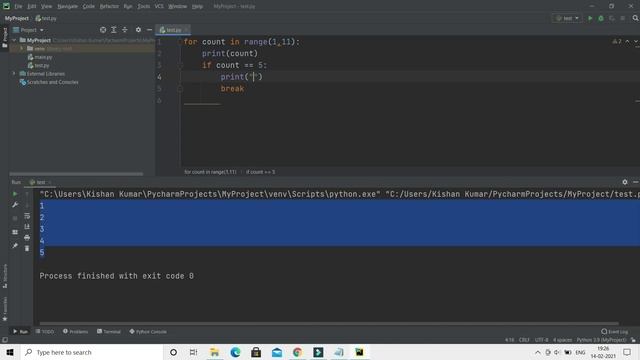Open Run panel settings gear
The image size is (640, 360).
click(625, 182)
